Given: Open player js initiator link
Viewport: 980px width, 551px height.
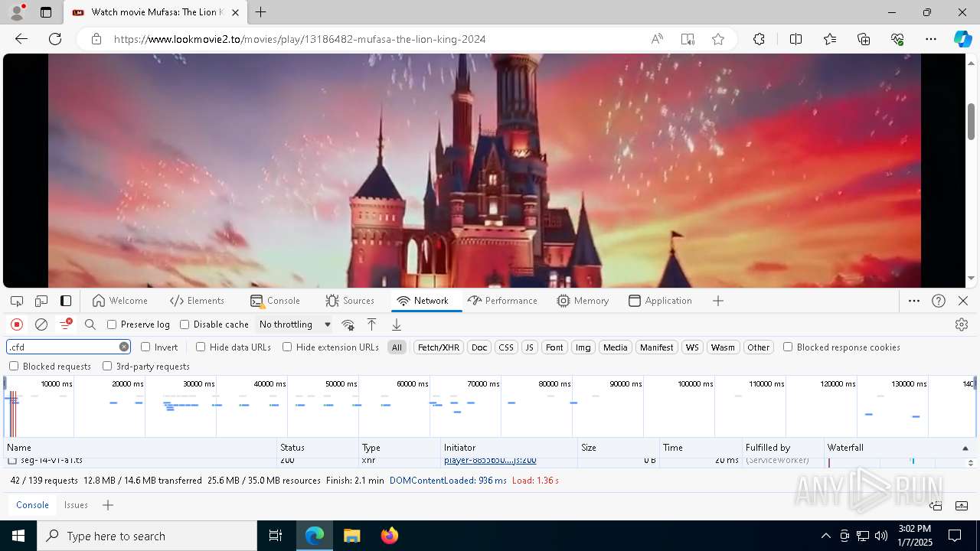Looking at the screenshot, I should click(x=490, y=461).
